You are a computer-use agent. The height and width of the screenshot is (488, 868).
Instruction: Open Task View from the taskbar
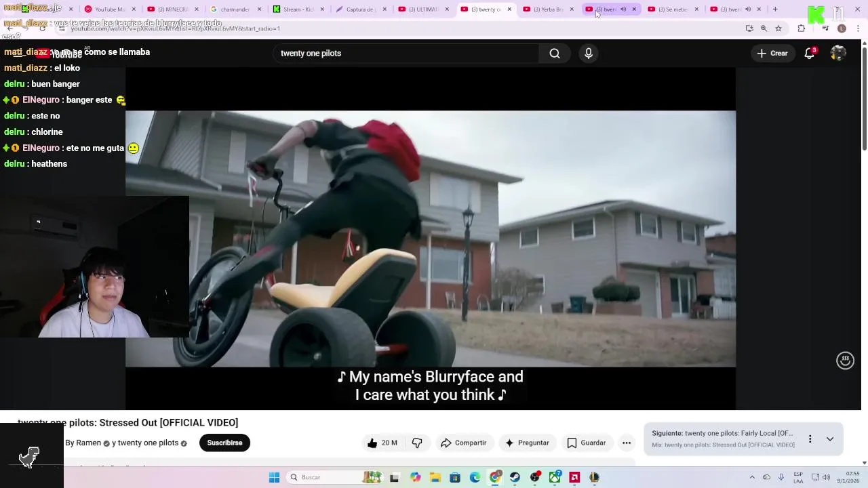395,477
